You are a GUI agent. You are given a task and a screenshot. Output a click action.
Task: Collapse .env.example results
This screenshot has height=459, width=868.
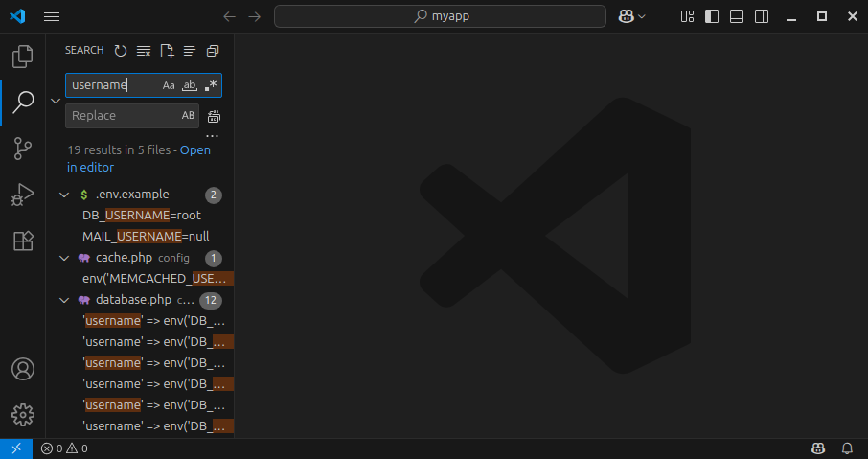click(x=64, y=195)
